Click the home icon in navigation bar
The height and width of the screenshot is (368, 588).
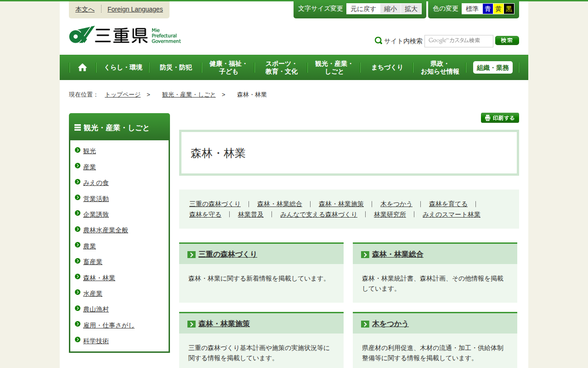(82, 68)
